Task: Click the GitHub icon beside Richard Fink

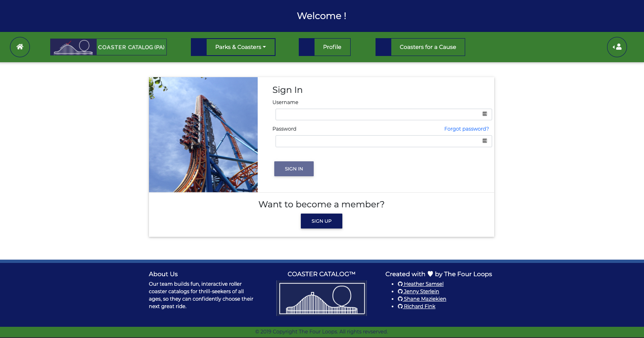Action: click(400, 306)
